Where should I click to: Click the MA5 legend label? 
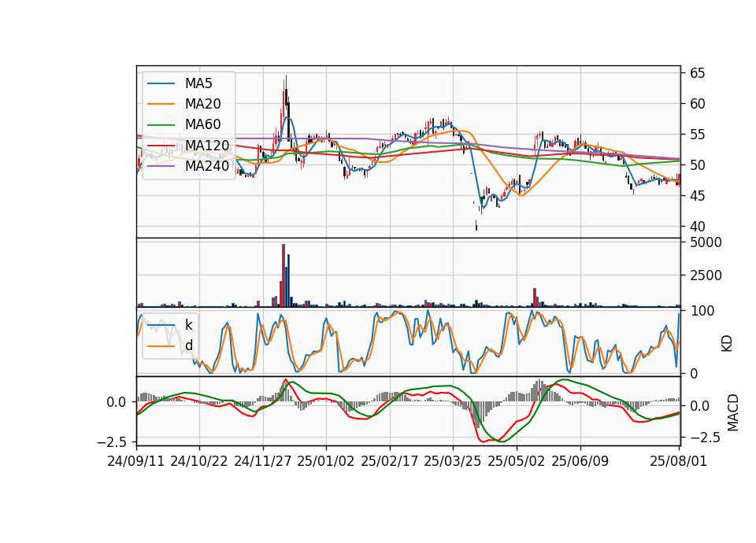(x=198, y=83)
